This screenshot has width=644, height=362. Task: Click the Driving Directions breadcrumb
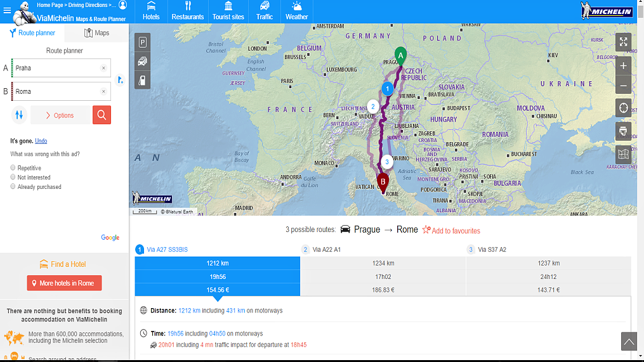(x=88, y=5)
